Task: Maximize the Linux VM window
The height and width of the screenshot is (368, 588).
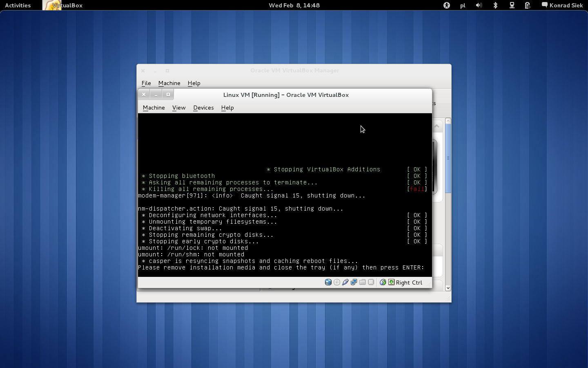Action: [x=168, y=94]
